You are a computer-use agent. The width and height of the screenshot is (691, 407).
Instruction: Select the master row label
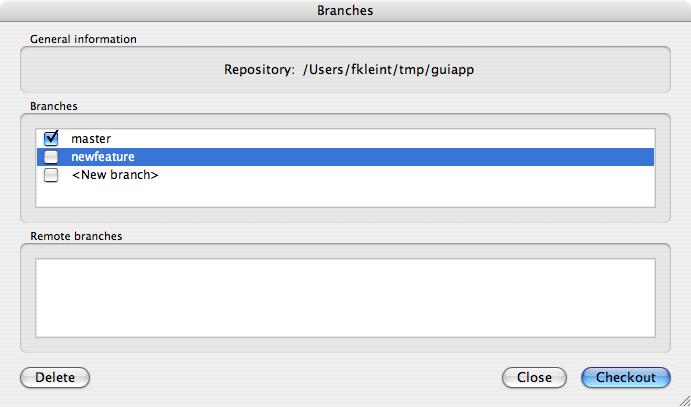pyautogui.click(x=91, y=138)
